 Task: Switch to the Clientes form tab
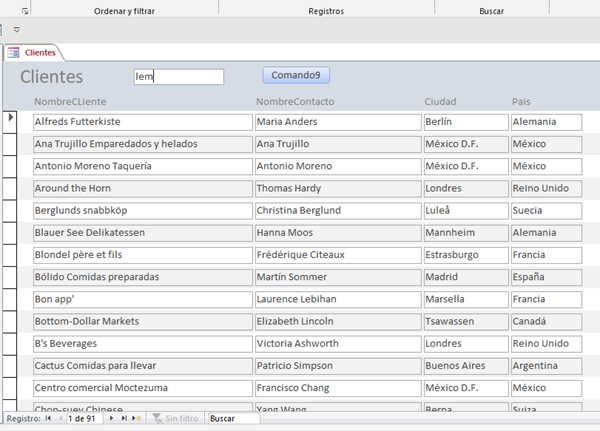(x=40, y=52)
